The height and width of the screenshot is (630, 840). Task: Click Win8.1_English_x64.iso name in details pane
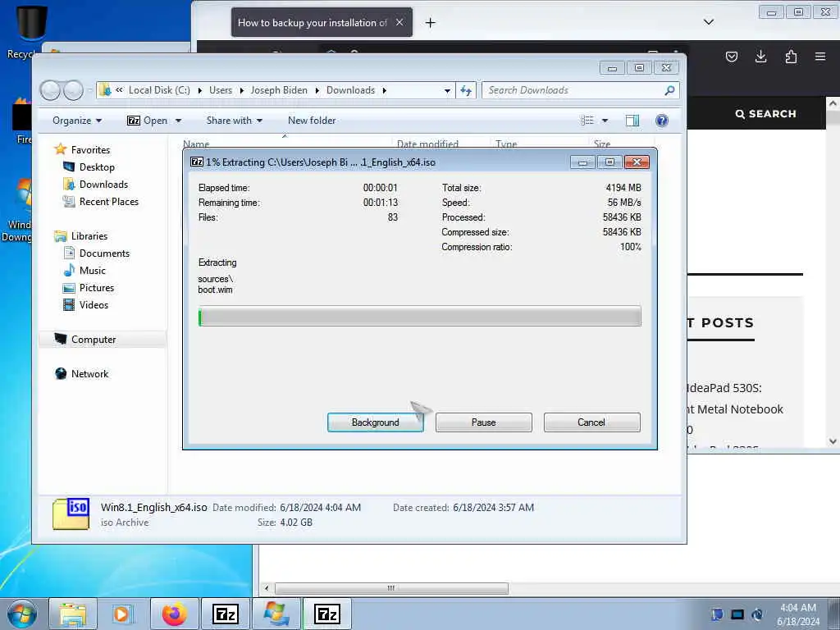153,507
